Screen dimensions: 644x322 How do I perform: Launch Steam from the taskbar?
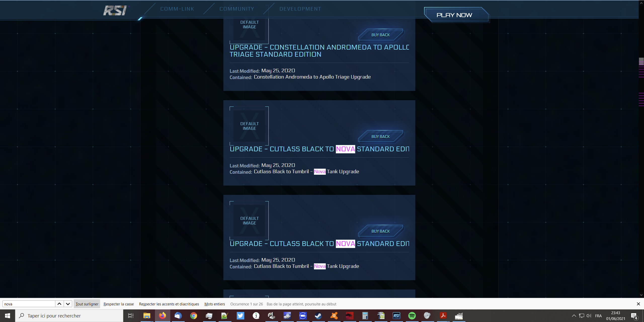click(x=318, y=315)
